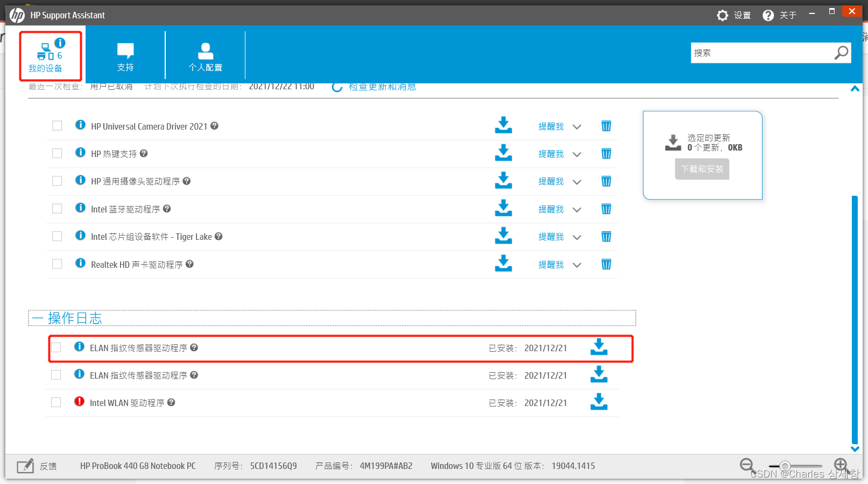Screen dimensions: 868x484
Task: Expand 提醒我 options for Intel 蓝牙驱动程序
Action: click(x=577, y=210)
